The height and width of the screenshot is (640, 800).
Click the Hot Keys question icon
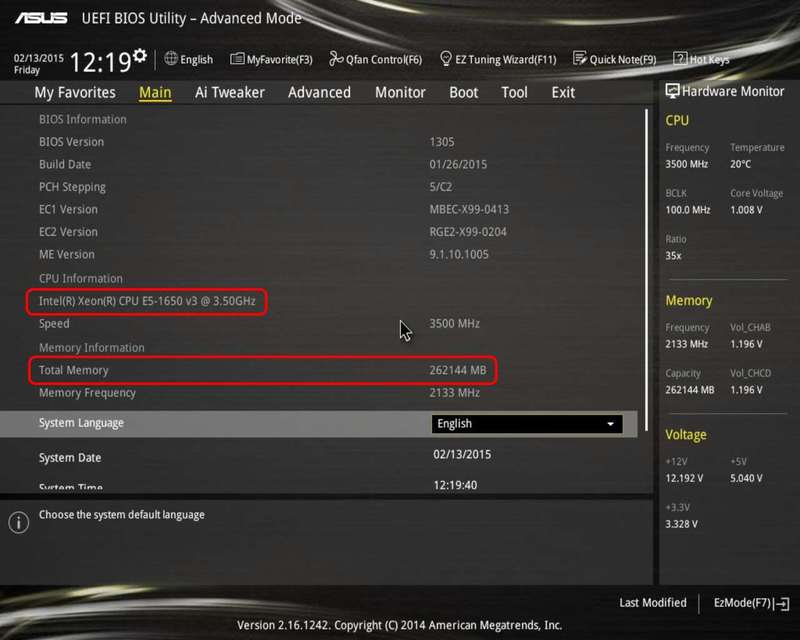pyautogui.click(x=680, y=59)
